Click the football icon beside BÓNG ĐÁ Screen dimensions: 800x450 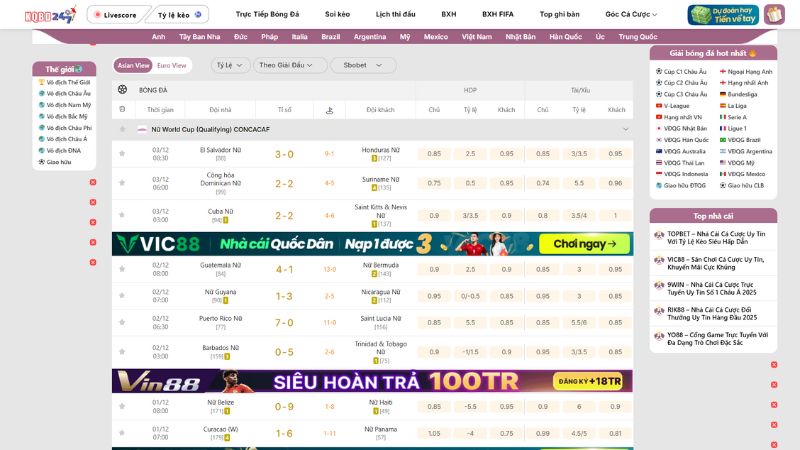123,90
